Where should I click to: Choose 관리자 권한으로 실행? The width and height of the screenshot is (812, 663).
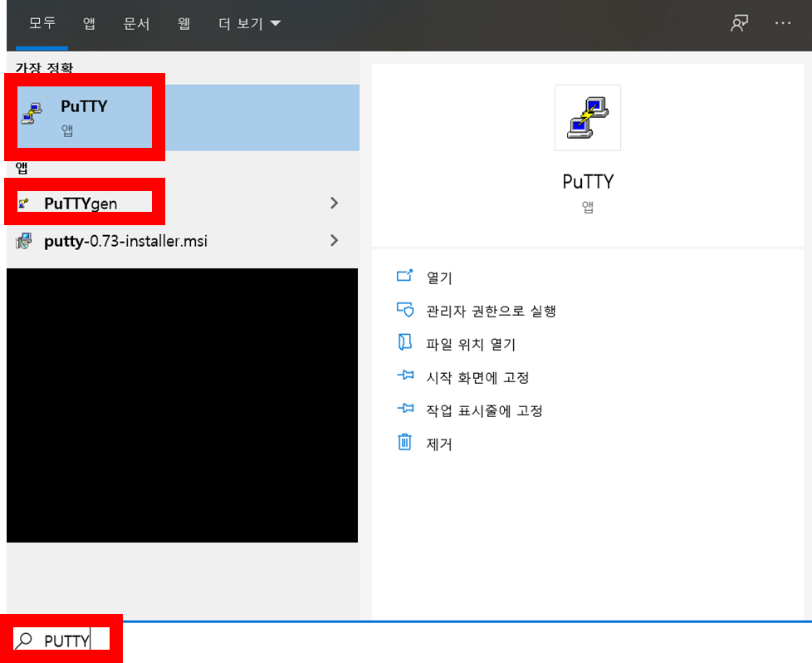pos(491,311)
